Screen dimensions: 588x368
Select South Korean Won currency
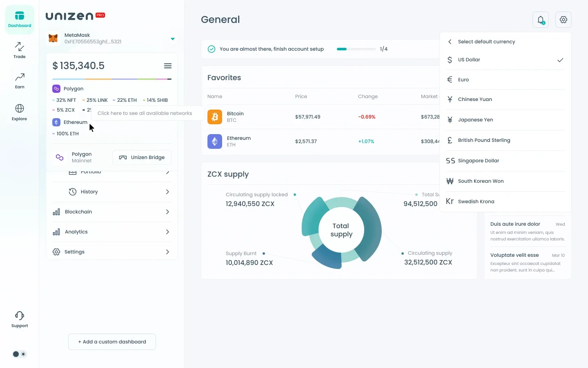pos(505,181)
